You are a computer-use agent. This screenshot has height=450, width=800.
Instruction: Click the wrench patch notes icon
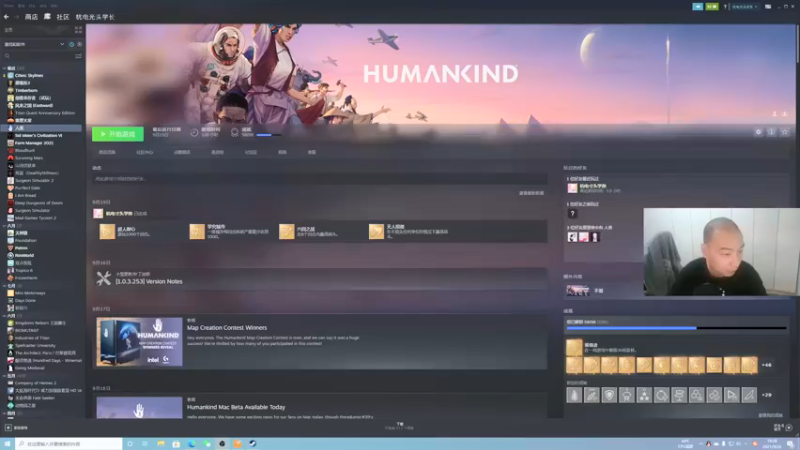104,278
